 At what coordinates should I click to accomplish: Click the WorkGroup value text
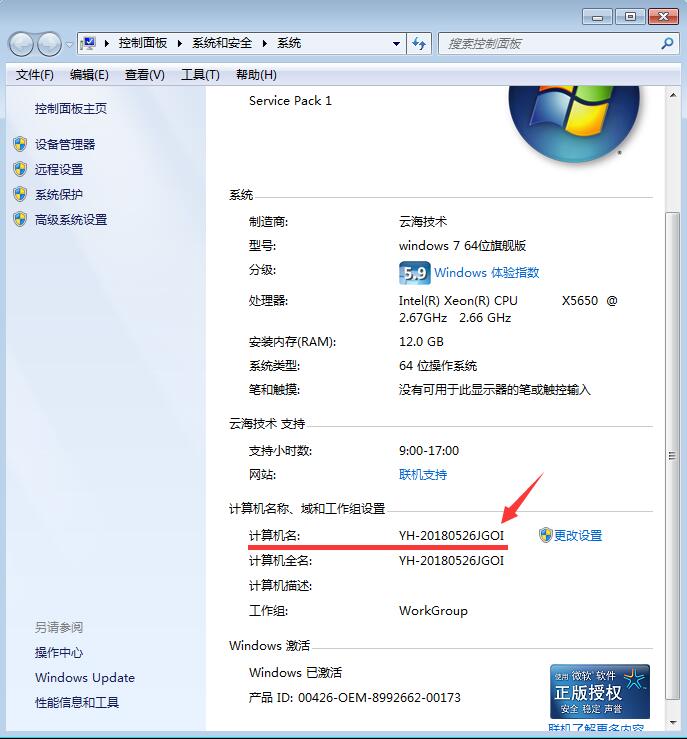coord(433,611)
